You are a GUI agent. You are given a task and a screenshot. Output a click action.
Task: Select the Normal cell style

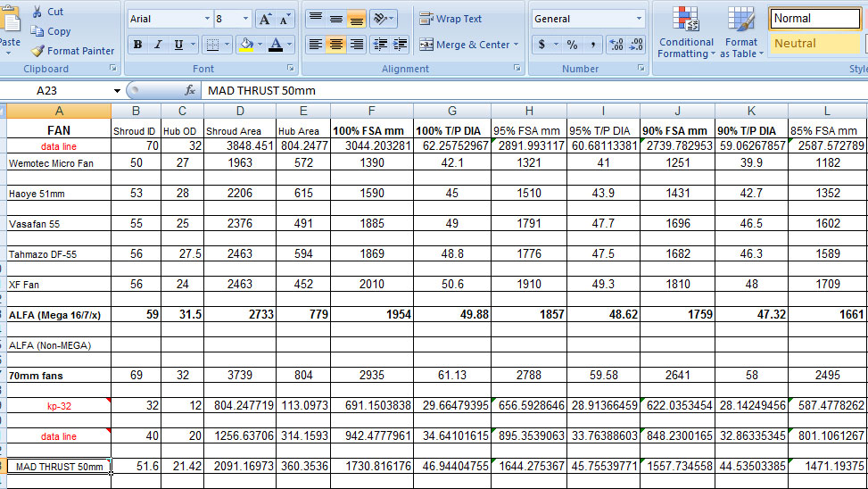[x=814, y=18]
